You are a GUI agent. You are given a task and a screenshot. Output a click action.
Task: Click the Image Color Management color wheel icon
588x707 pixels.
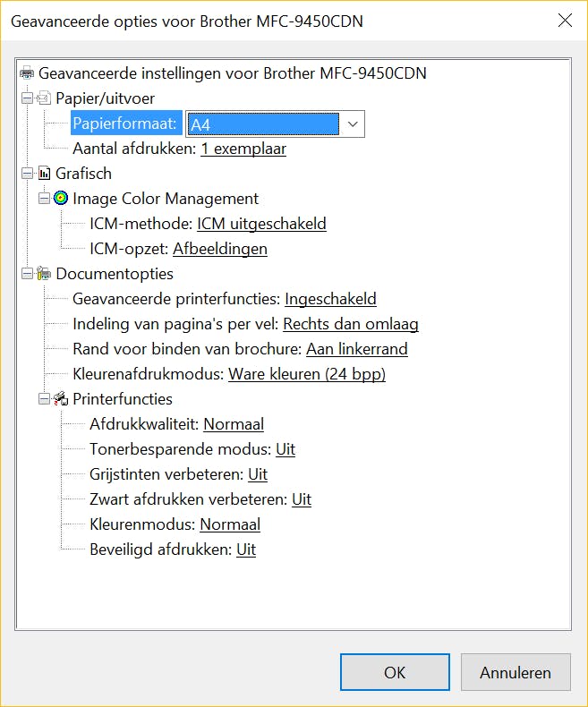tap(61, 198)
